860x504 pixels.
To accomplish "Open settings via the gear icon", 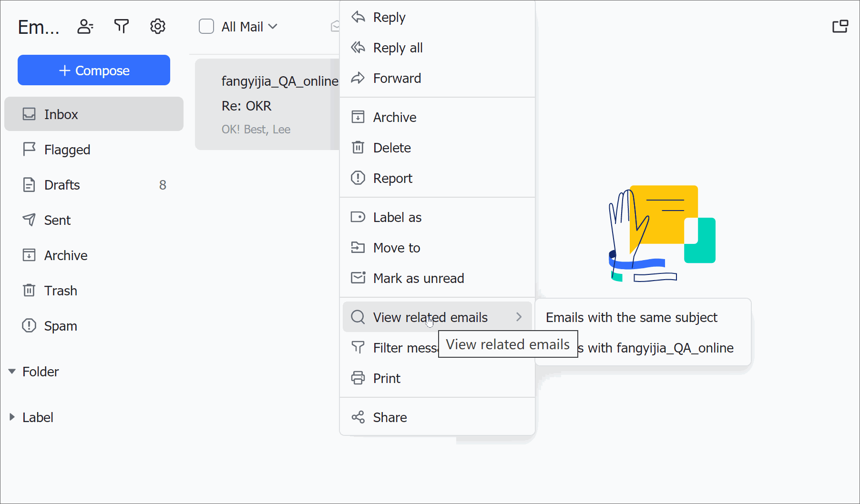I will coord(157,26).
